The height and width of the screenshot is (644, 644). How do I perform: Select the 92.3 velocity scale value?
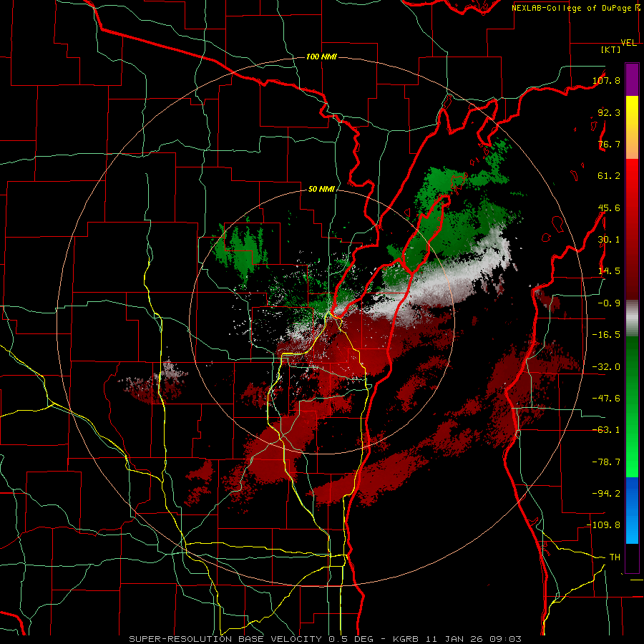click(x=609, y=112)
